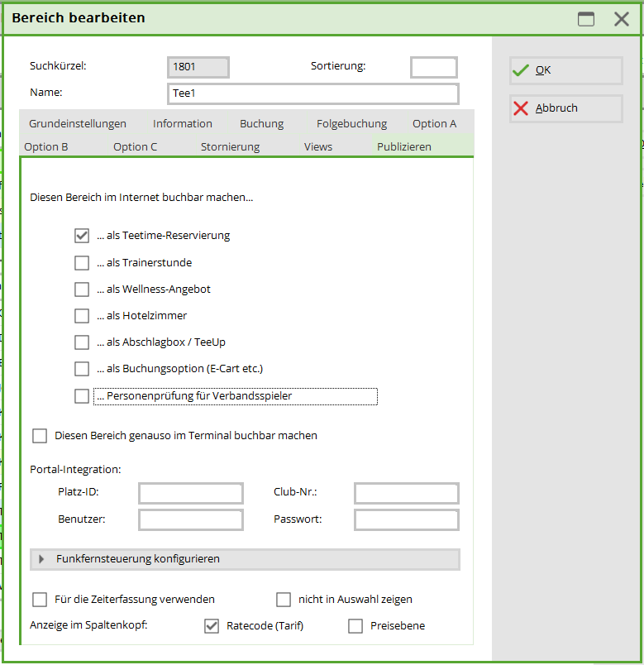Viewport: 644px width, 665px height.
Task: Enable the Preisebene checkbox
Action: [355, 626]
